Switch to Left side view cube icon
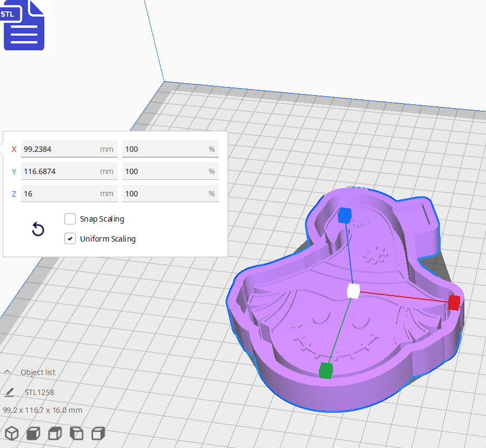 (x=76, y=433)
